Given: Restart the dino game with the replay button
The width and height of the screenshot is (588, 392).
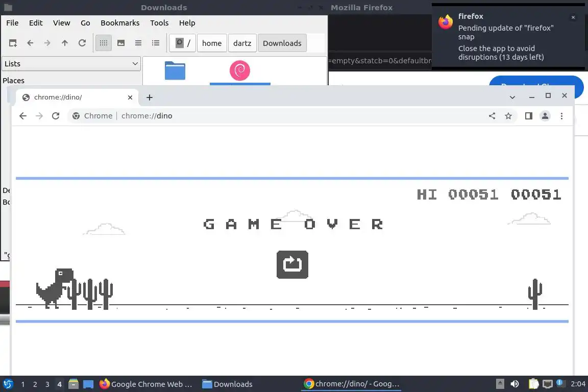Looking at the screenshot, I should pyautogui.click(x=292, y=264).
